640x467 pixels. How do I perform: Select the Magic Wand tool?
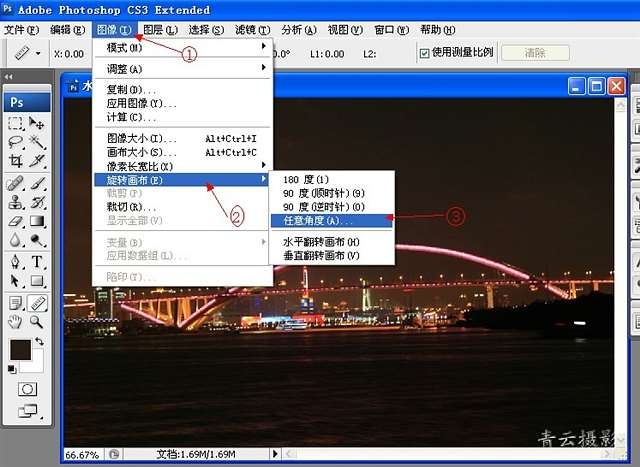tap(37, 142)
